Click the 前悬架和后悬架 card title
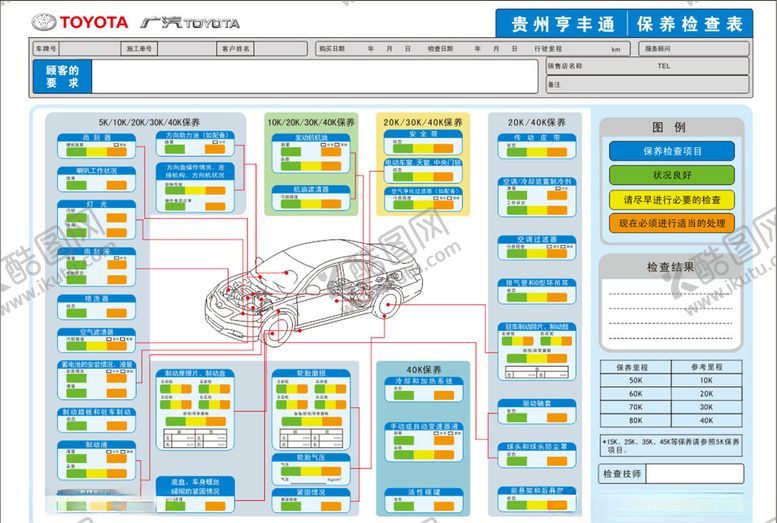This screenshot has width=777, height=523. [x=537, y=491]
